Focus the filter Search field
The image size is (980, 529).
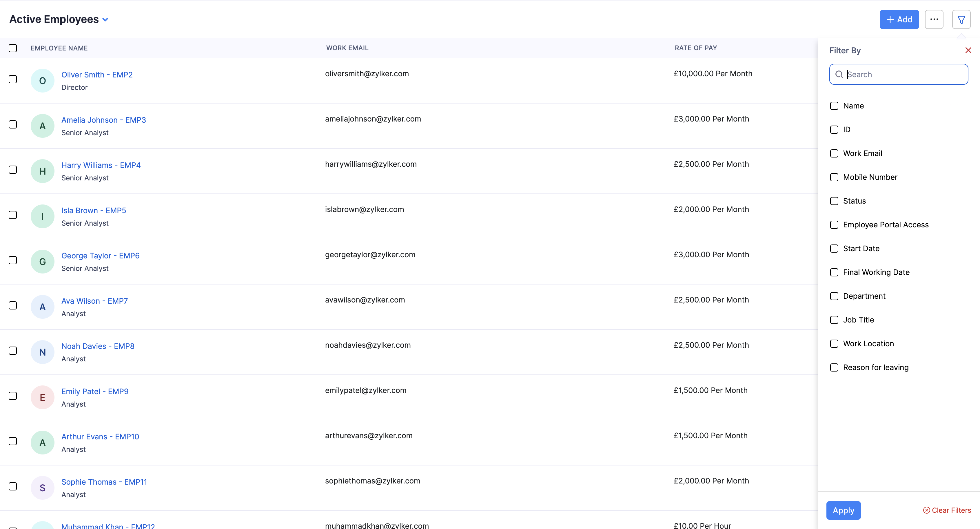(899, 74)
